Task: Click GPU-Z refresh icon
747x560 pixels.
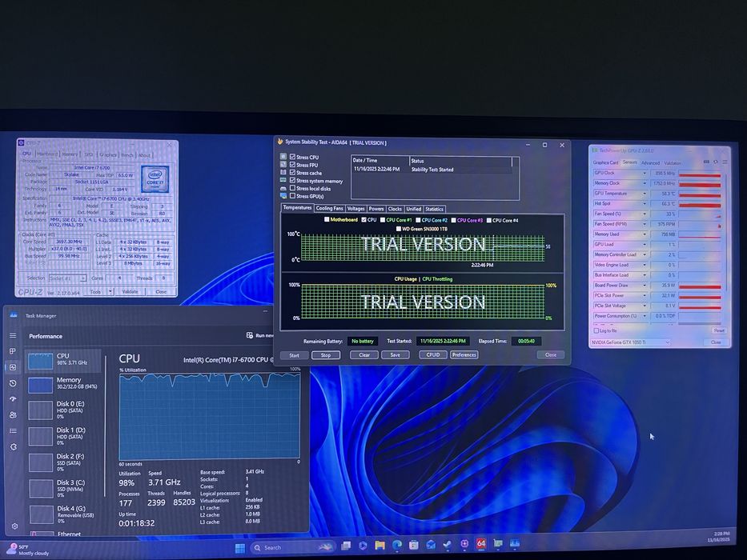Action: click(x=716, y=162)
